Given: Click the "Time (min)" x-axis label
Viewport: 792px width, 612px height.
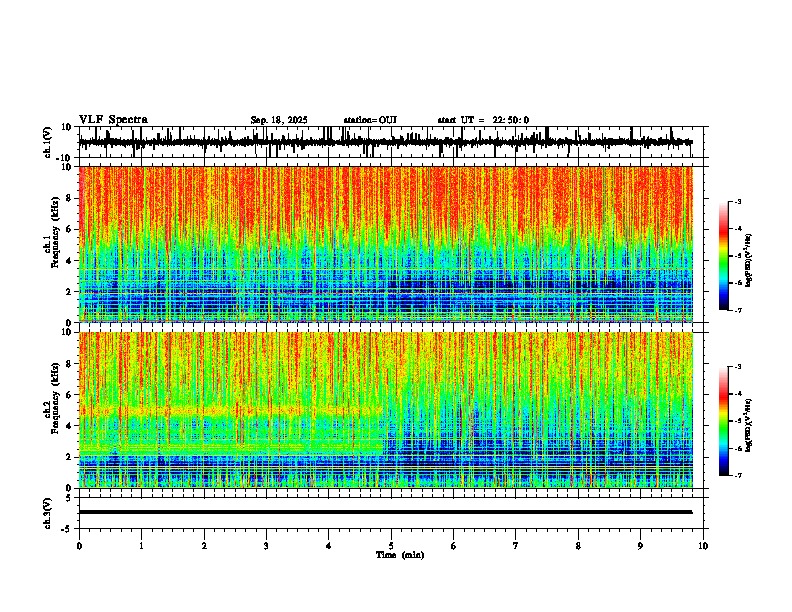Looking at the screenshot, I should 400,555.
